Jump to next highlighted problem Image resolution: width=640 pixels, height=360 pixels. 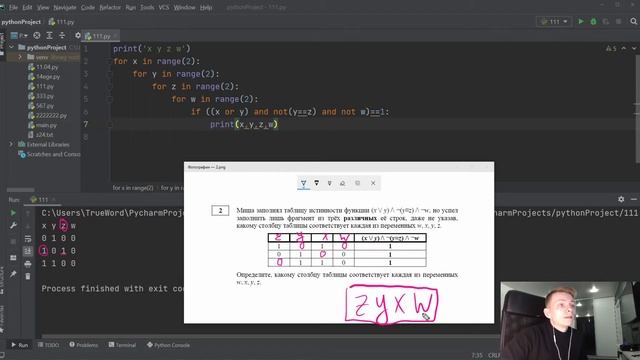point(634,49)
